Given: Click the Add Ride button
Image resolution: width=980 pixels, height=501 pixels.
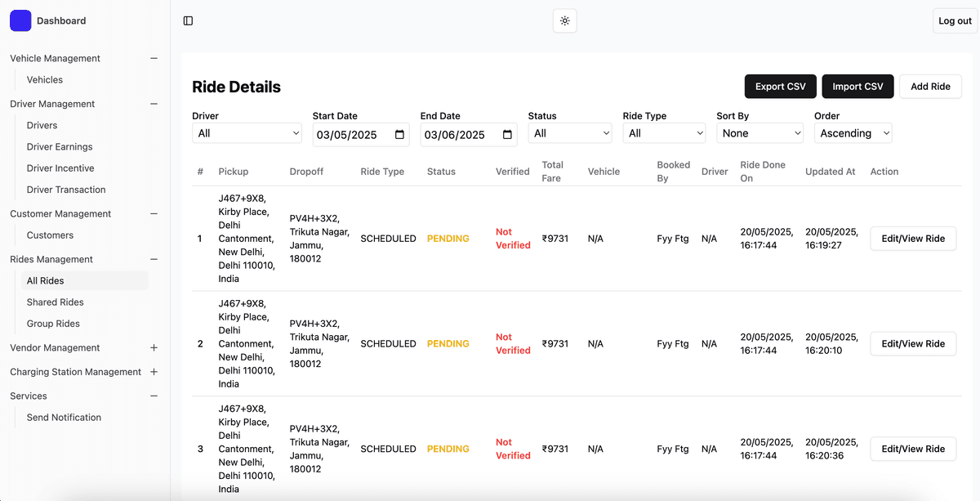Looking at the screenshot, I should click(930, 86).
